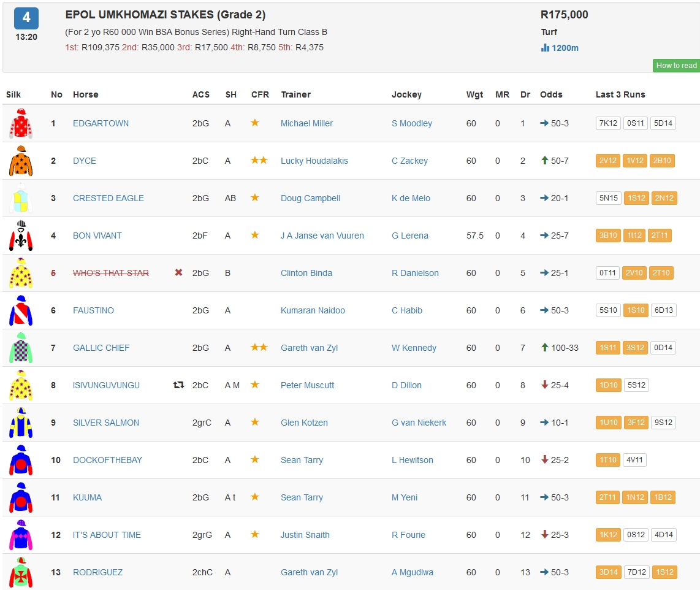Open trainer Sean Tarry for Kuuma
This screenshot has width=700, height=590.
(x=302, y=497)
